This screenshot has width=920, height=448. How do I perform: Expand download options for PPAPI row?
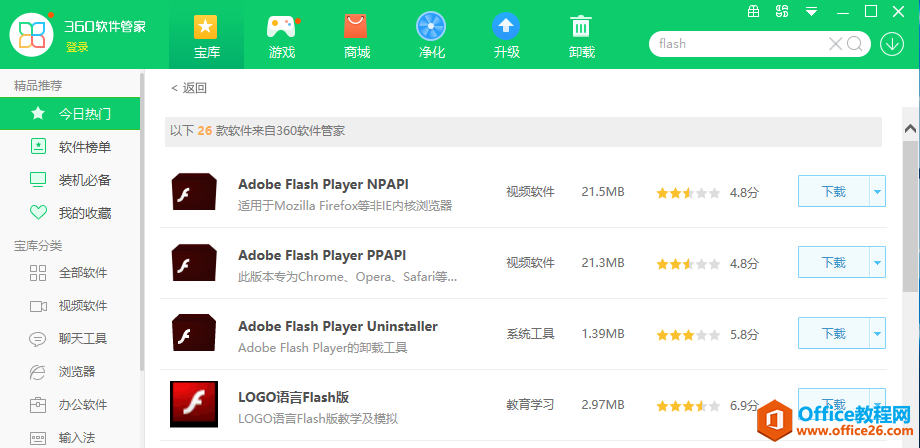click(877, 262)
